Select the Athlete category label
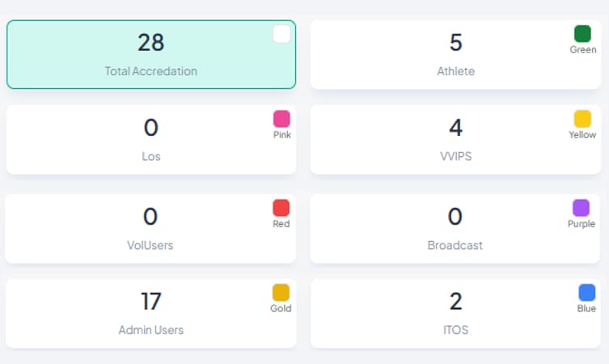This screenshot has height=364, width=609. pyautogui.click(x=455, y=71)
